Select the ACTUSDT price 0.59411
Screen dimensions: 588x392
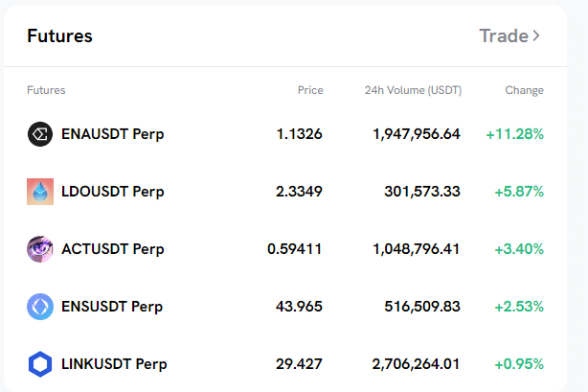point(294,249)
